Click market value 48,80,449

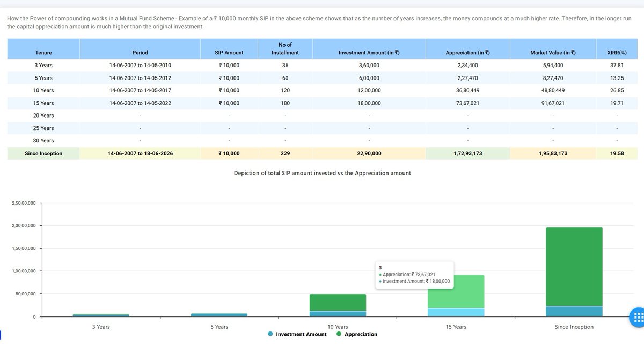click(553, 90)
